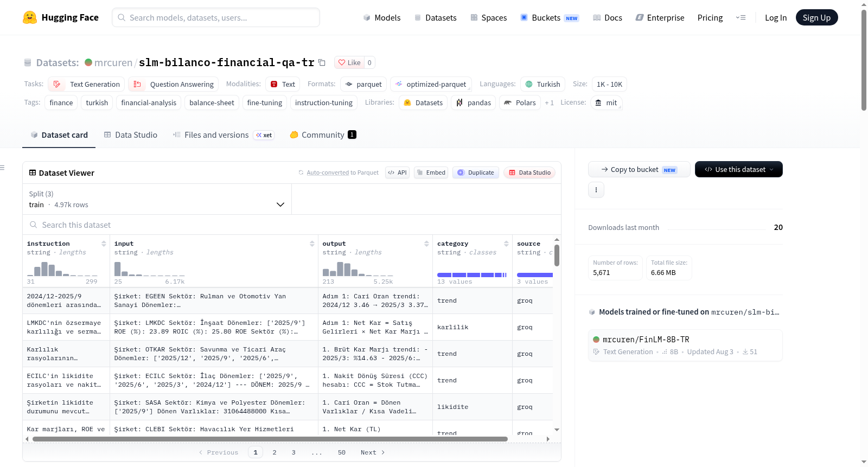Sort the input column
868x467 pixels.
pos(312,244)
